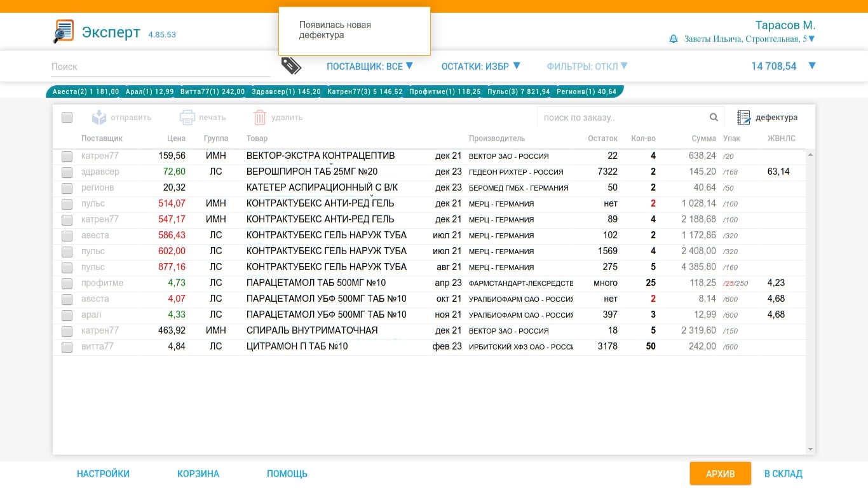Click the Производитель column header

click(497, 138)
